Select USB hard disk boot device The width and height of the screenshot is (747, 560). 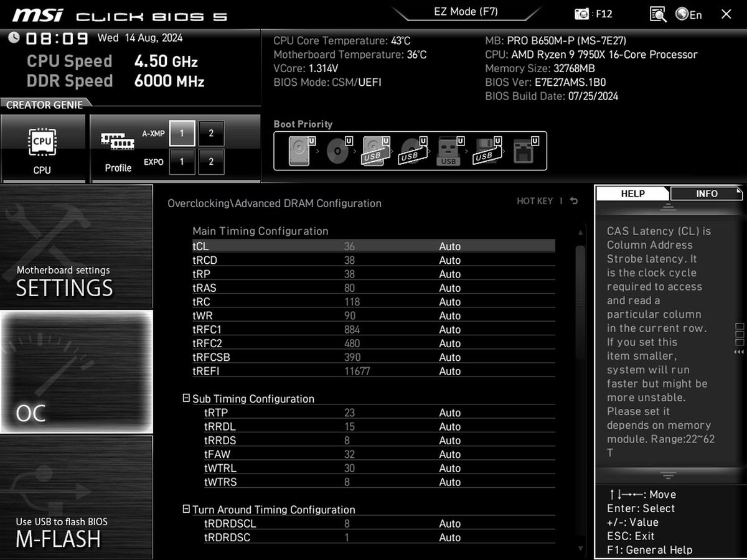coord(376,151)
